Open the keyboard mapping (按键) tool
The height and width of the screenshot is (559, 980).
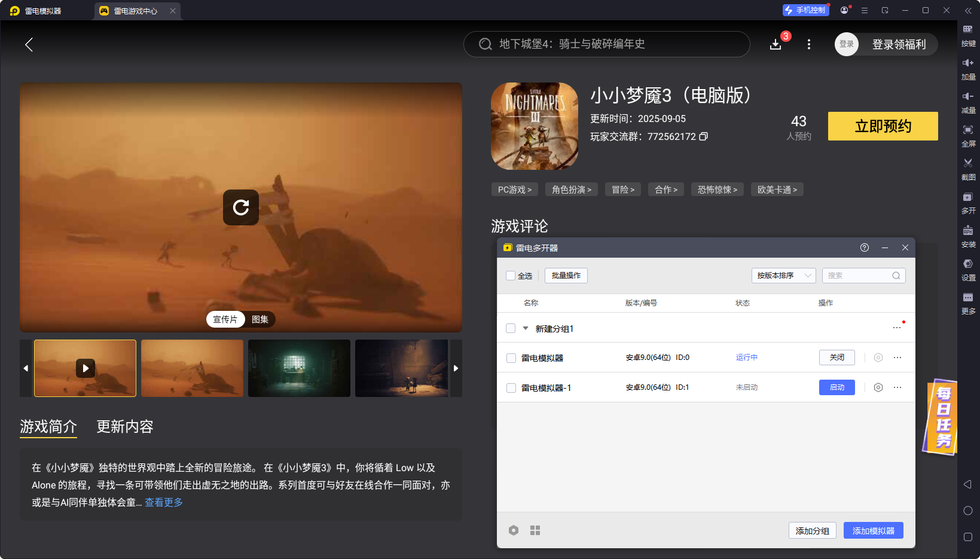969,35
